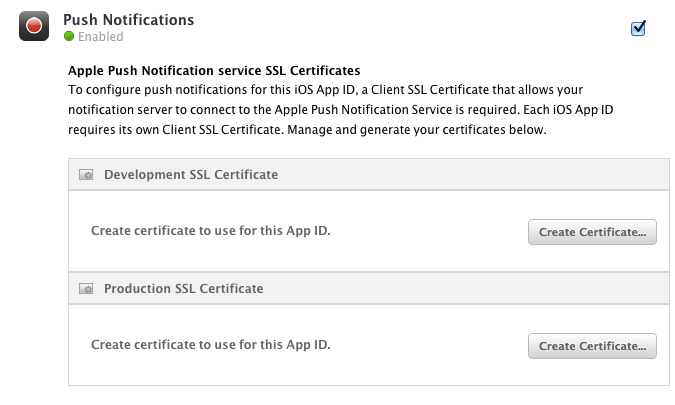675x405 pixels.
Task: Click the green Enabled status dot
Action: point(69,36)
